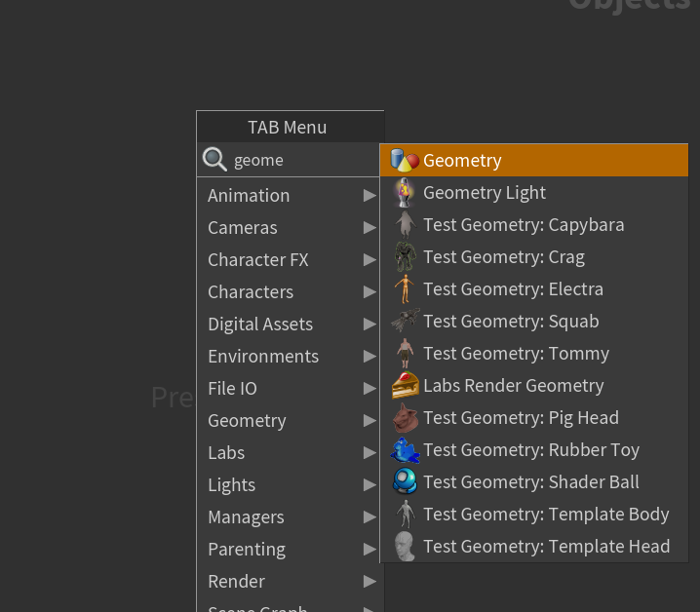
Task: Open the Render category
Action: click(x=289, y=581)
